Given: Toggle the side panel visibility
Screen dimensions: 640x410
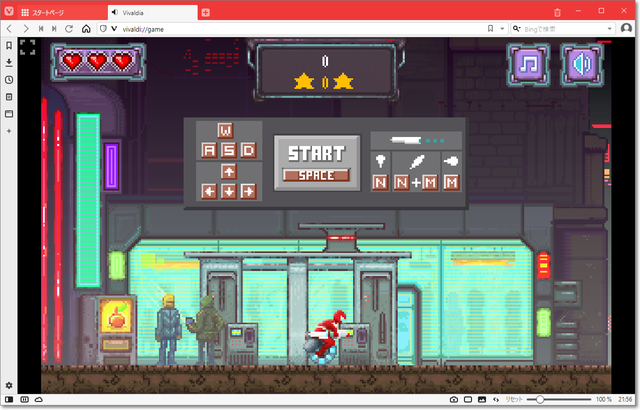Looking at the screenshot, I should 9,399.
